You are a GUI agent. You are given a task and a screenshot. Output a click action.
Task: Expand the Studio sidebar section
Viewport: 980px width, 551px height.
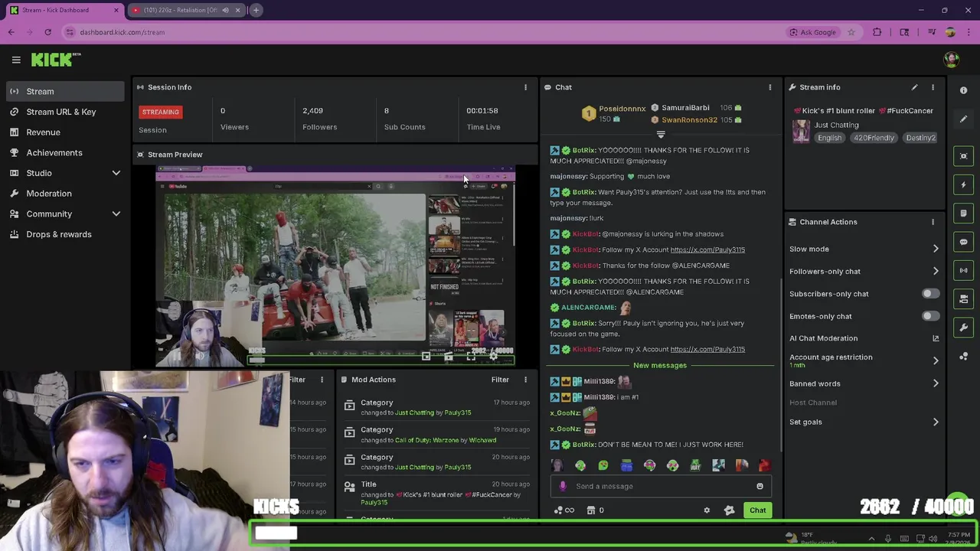click(x=116, y=173)
